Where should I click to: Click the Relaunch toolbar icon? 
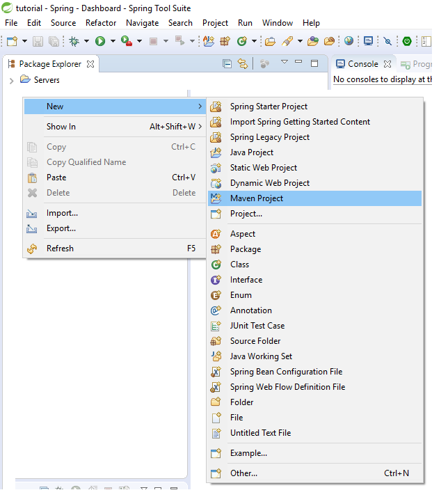pos(180,41)
